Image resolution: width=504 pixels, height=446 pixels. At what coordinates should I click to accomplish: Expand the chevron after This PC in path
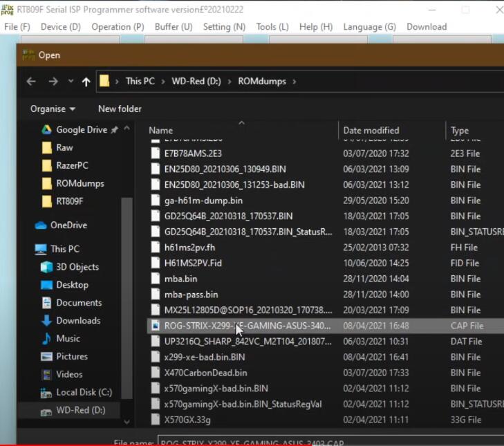click(163, 82)
